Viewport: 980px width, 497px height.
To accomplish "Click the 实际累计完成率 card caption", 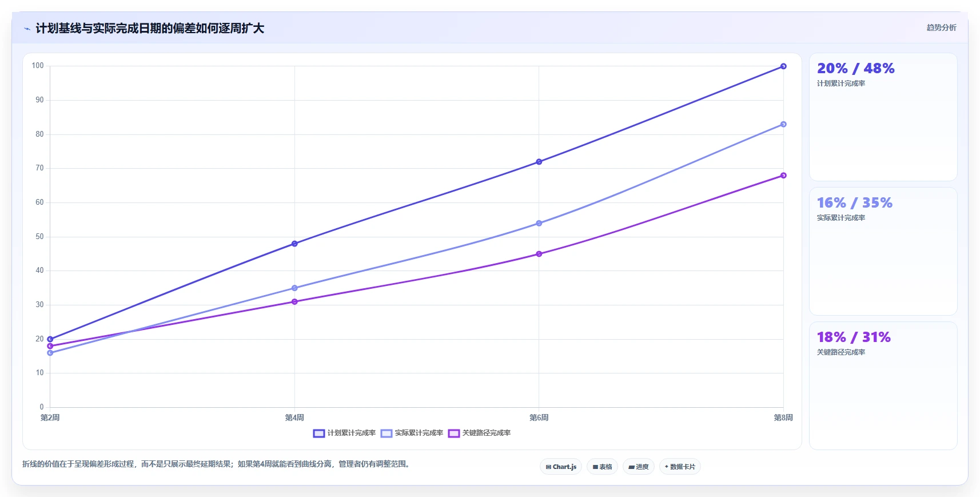I will pos(840,218).
